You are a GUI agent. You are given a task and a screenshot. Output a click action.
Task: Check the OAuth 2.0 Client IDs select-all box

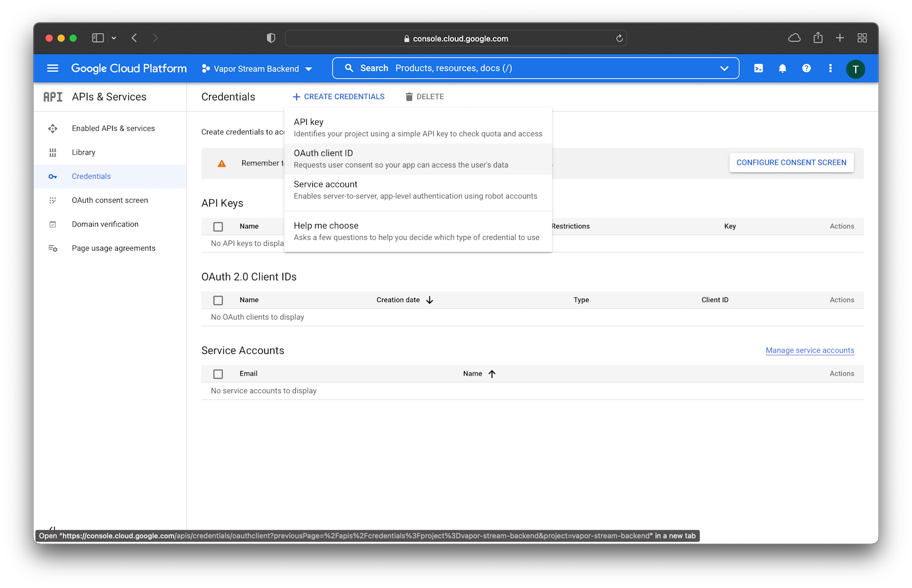218,300
